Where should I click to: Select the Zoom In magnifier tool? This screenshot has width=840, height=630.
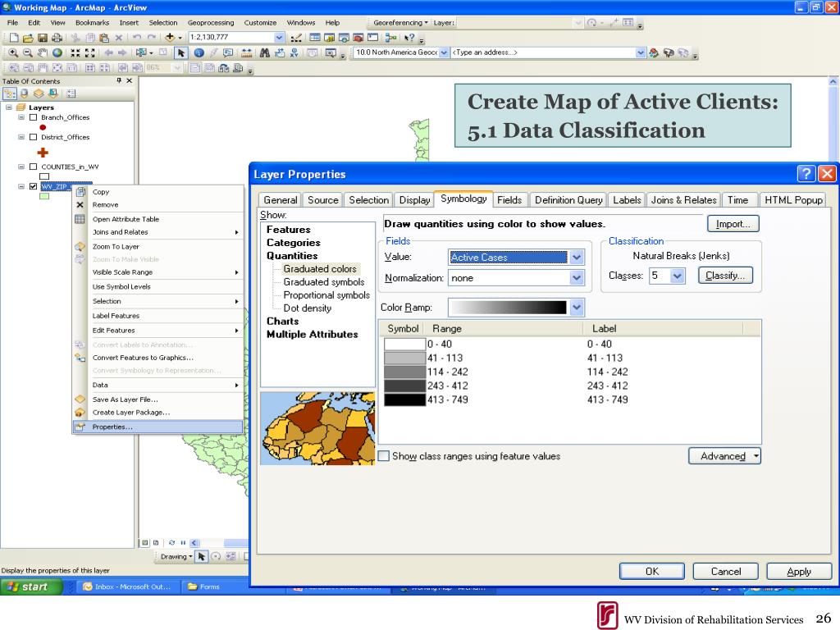(x=13, y=52)
